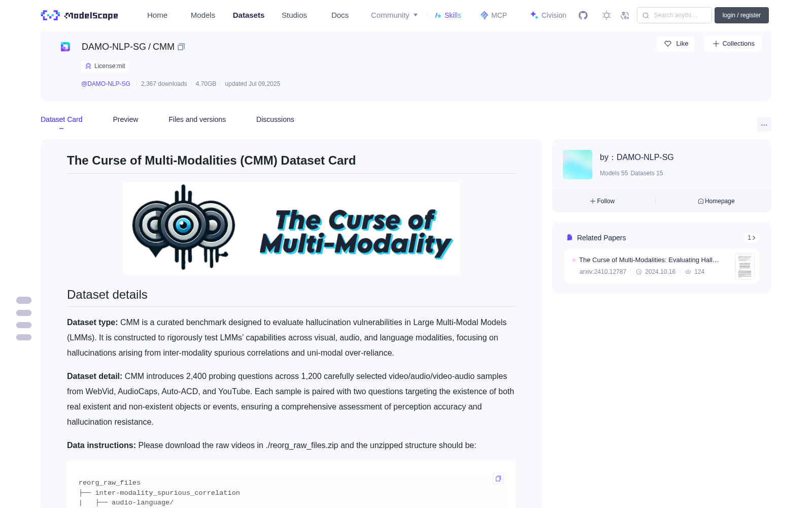Toggle light/dark theme sun icon
The height and width of the screenshot is (508, 812).
tap(606, 15)
